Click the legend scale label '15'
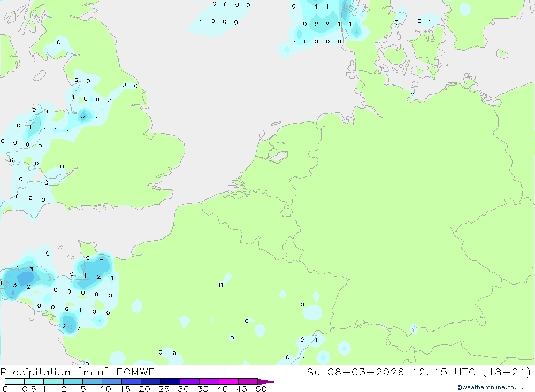This screenshot has height=392, width=535. 125,389
